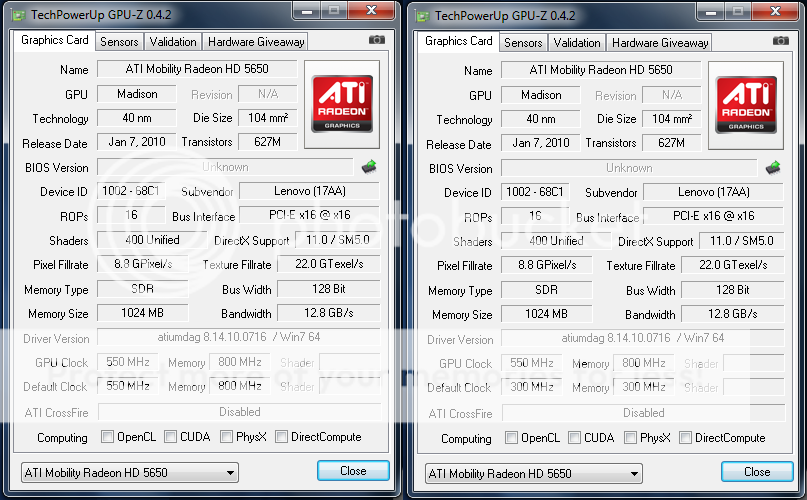
Task: Click the camera screenshot icon in left window
Action: click(x=376, y=40)
